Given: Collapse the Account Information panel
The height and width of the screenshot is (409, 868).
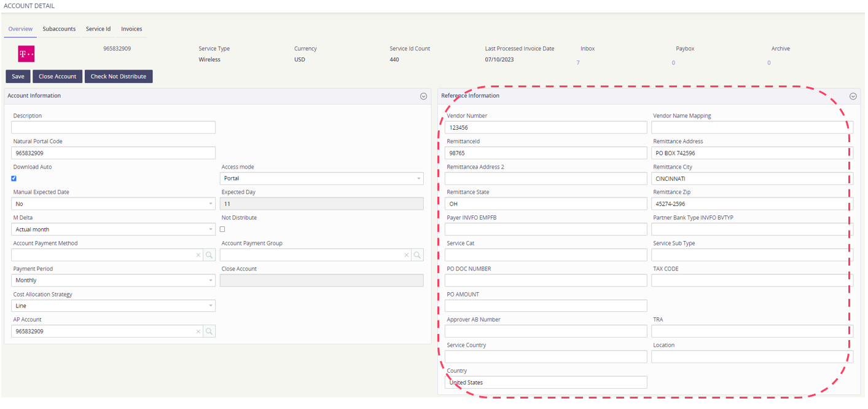Looking at the screenshot, I should [x=423, y=96].
